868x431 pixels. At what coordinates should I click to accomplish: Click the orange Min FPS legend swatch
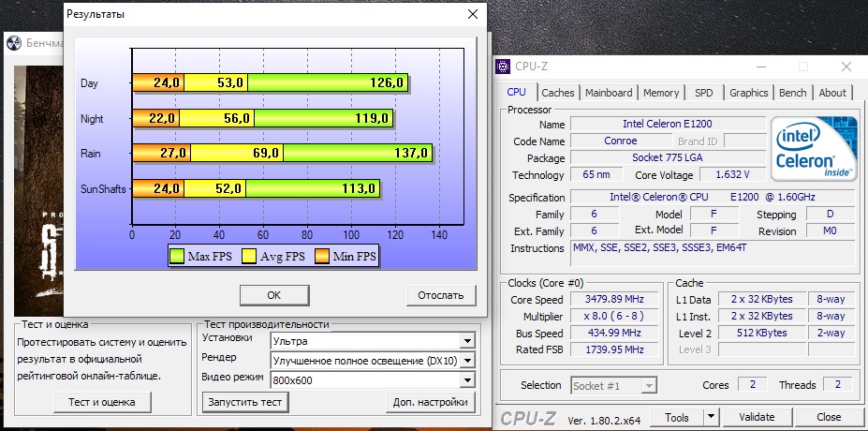coord(321,257)
